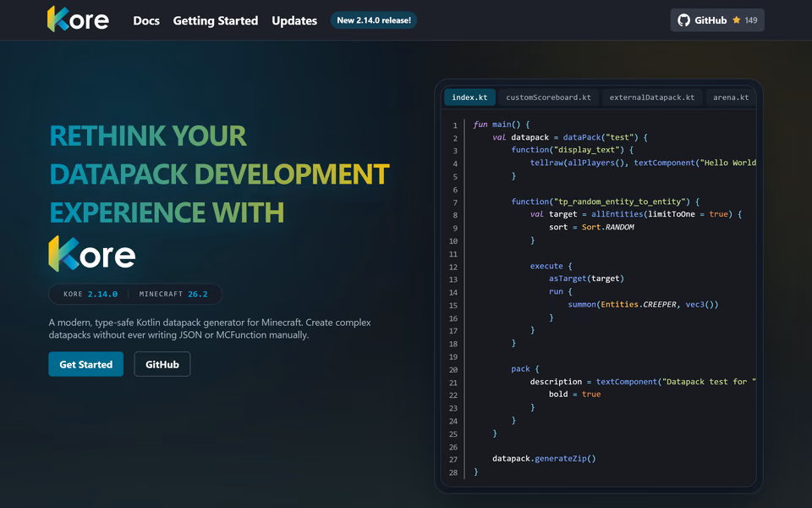Open the Docs menu item
The height and width of the screenshot is (508, 812).
click(x=146, y=20)
